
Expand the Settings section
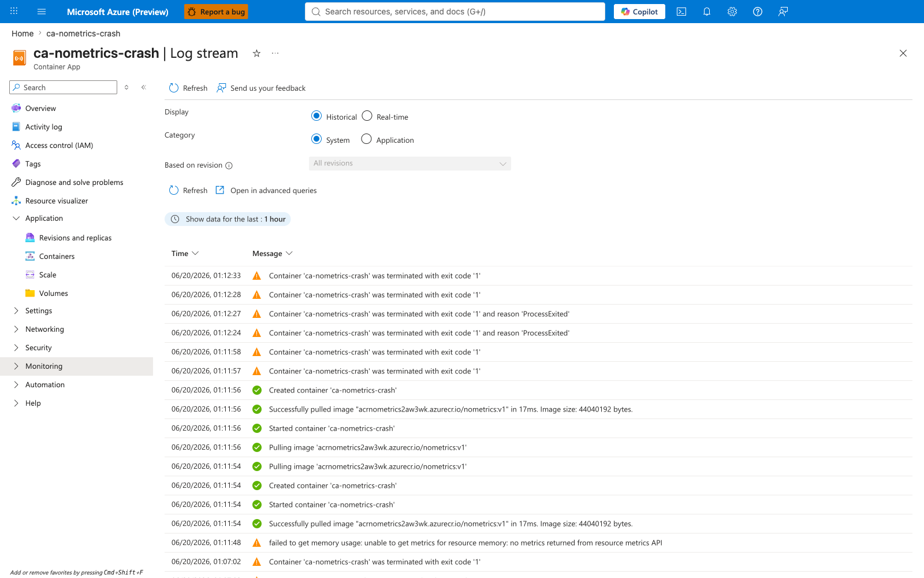(38, 310)
